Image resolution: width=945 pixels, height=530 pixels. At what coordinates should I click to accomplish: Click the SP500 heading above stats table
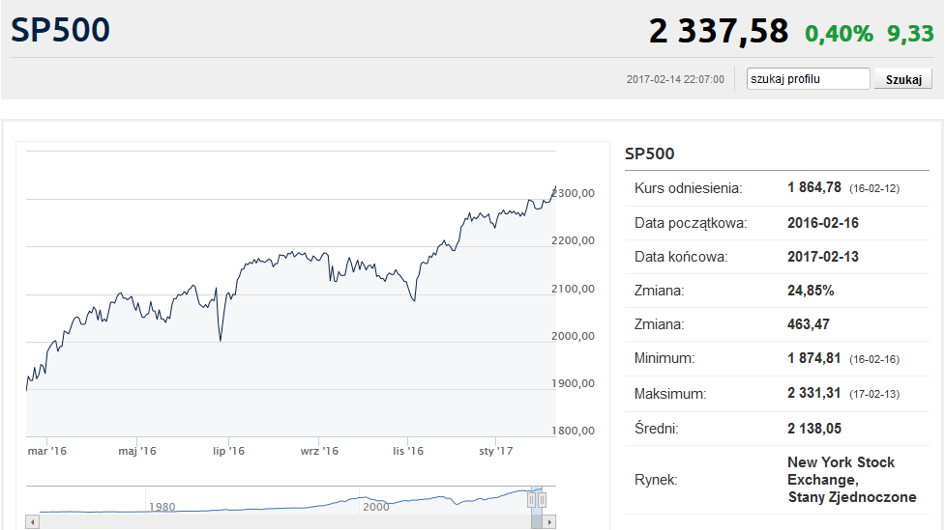[650, 154]
